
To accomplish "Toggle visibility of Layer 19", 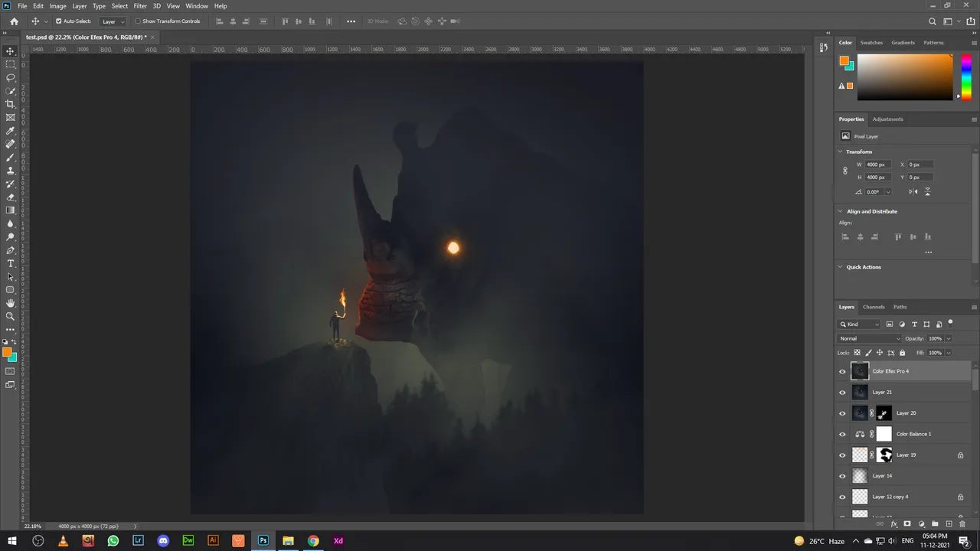I will point(843,455).
